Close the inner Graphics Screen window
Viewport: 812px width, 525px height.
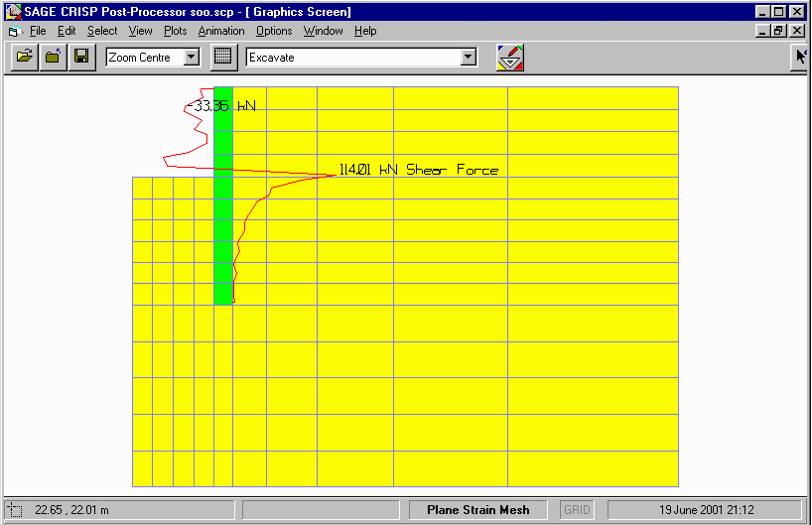[x=797, y=31]
